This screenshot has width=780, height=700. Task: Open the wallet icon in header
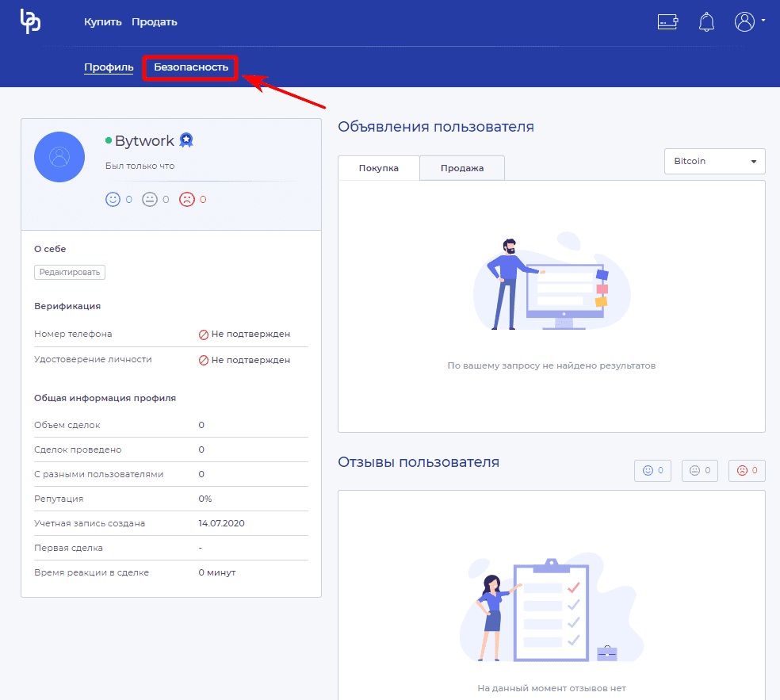[x=667, y=22]
